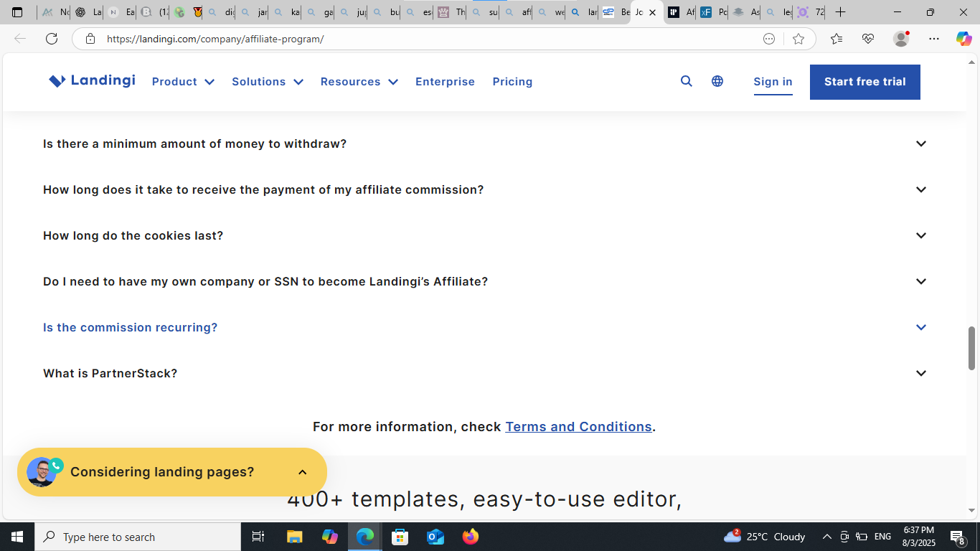Open Task View in taskbar

(258, 537)
